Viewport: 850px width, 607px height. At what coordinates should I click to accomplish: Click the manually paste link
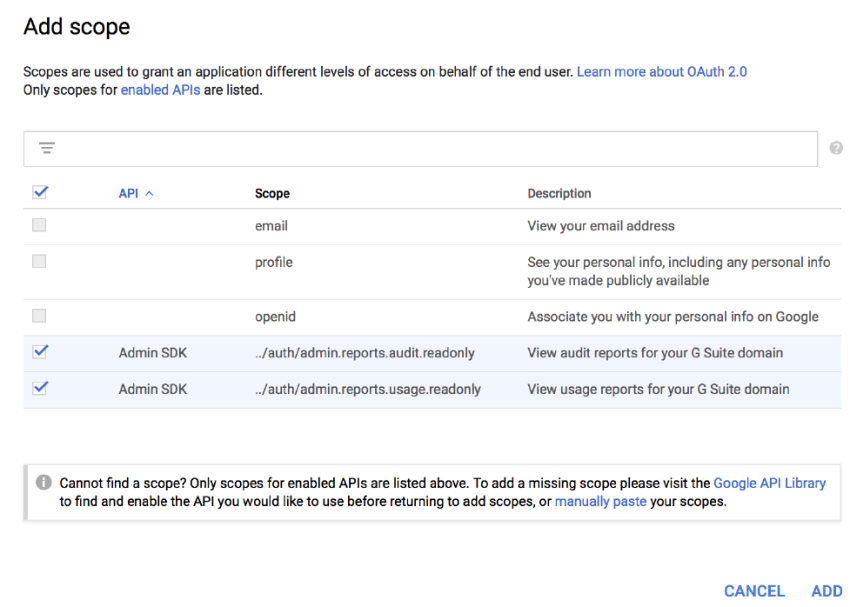click(600, 501)
